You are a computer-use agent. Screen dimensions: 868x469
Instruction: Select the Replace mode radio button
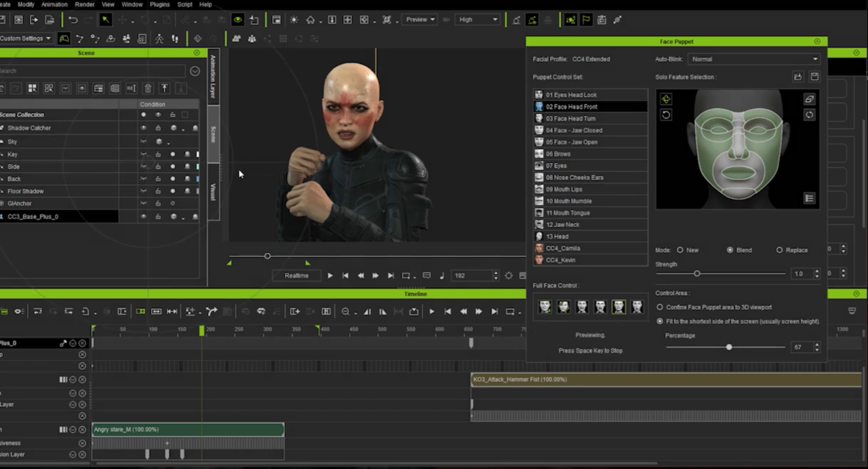coord(779,250)
